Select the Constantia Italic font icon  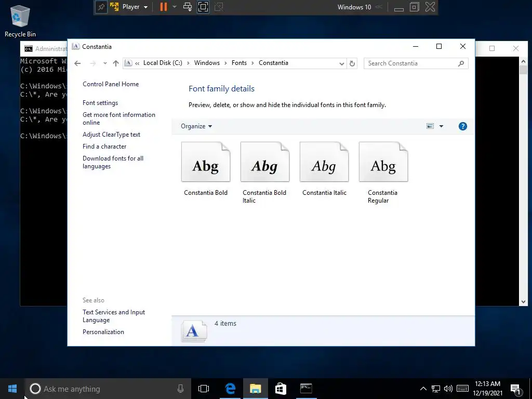(324, 162)
